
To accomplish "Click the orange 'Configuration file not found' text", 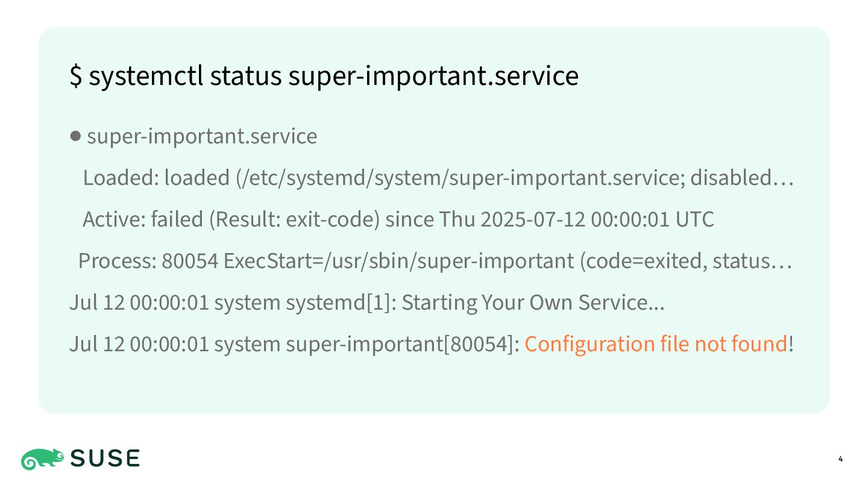I will point(656,344).
